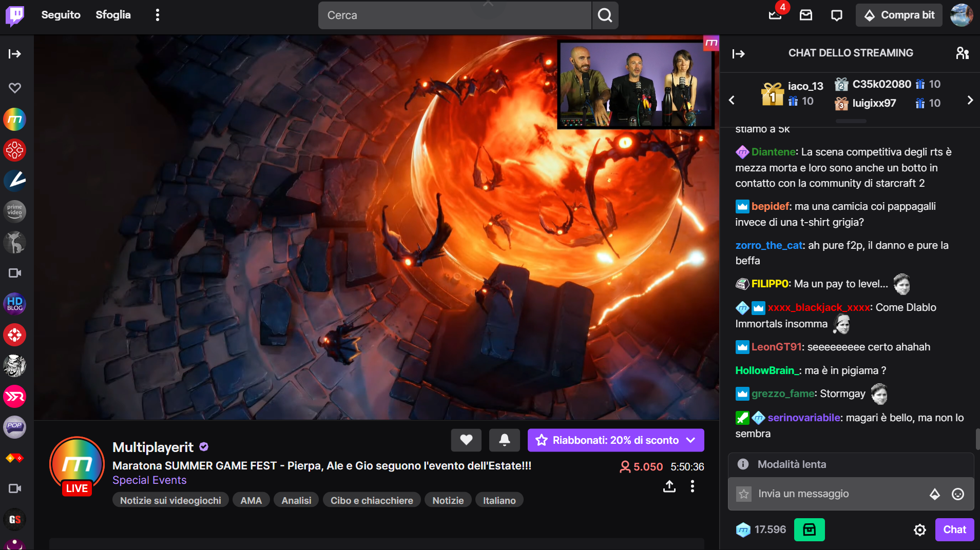Open bepidef's chat username
Viewport: 980px width, 550px height.
click(770, 206)
